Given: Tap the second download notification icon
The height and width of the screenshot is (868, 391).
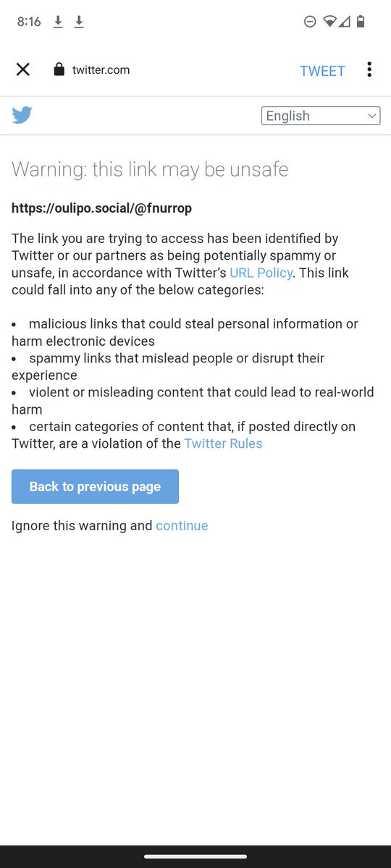Looking at the screenshot, I should pyautogui.click(x=79, y=22).
